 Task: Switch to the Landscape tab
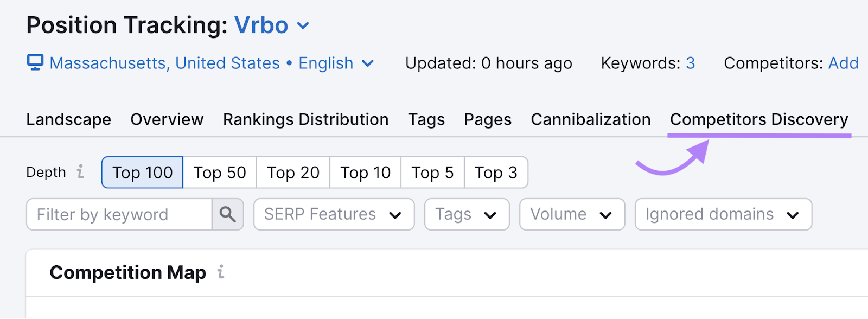[69, 119]
